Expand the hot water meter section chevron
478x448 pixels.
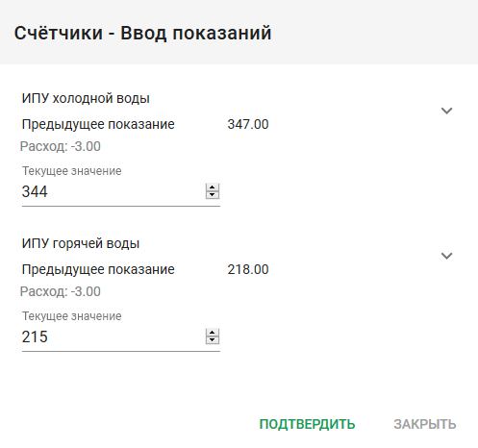446,256
